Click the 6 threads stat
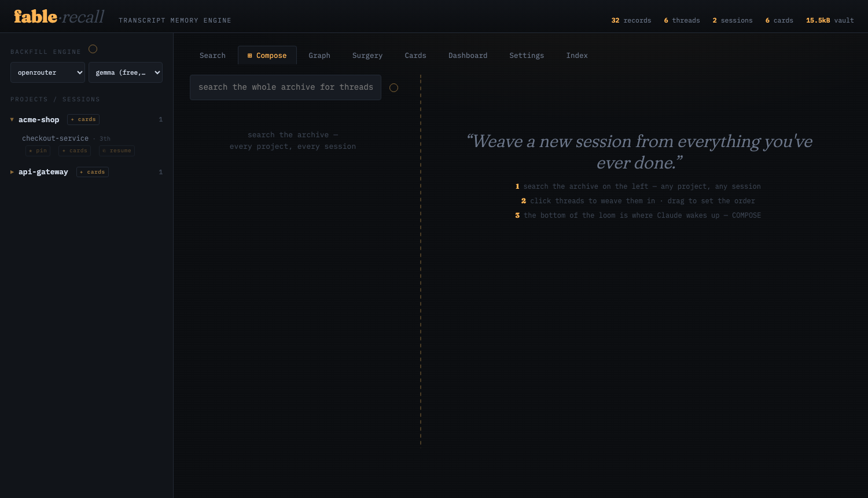Image resolution: width=868 pixels, height=498 pixels. click(682, 20)
